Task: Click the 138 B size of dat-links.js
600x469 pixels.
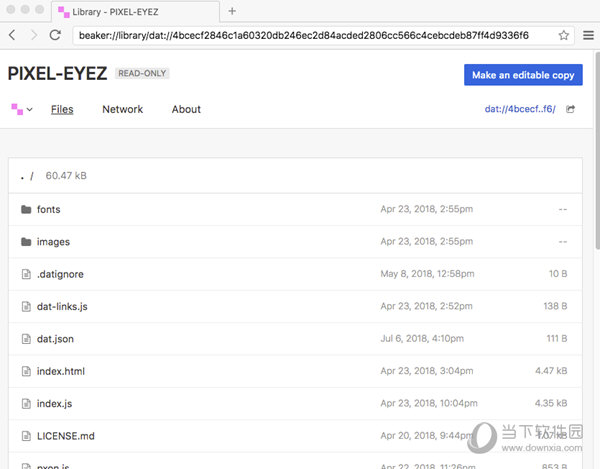Action: coord(555,306)
